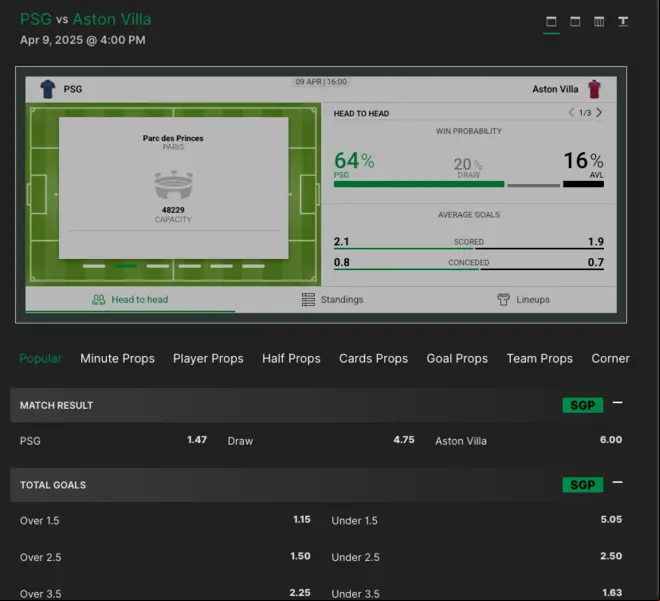Viewport: 660px width, 601px height.
Task: Click the 64% PSG win probability
Action: [x=354, y=160]
